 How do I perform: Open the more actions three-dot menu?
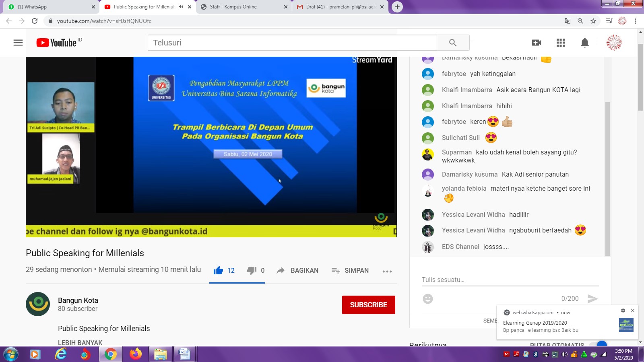387,271
